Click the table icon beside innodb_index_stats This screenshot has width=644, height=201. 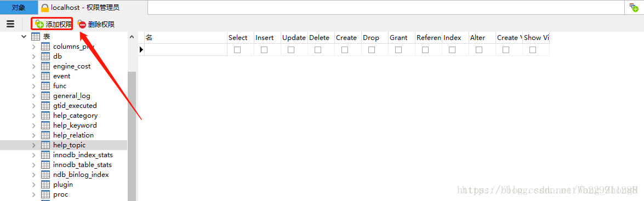[x=45, y=154]
